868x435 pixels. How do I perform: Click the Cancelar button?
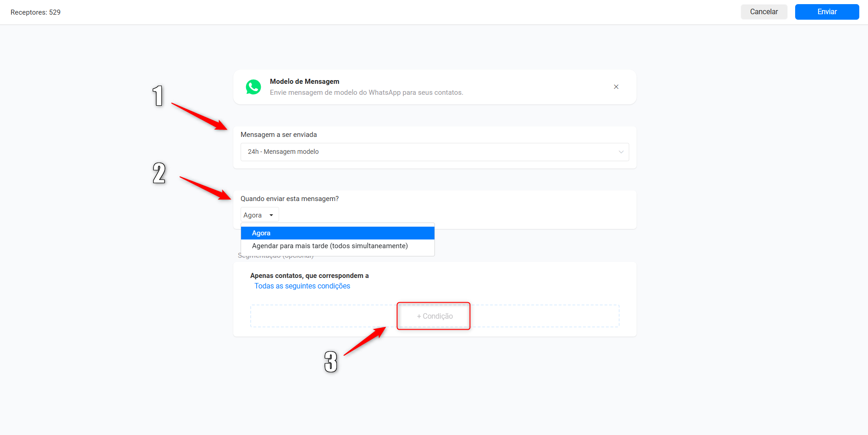click(x=764, y=12)
